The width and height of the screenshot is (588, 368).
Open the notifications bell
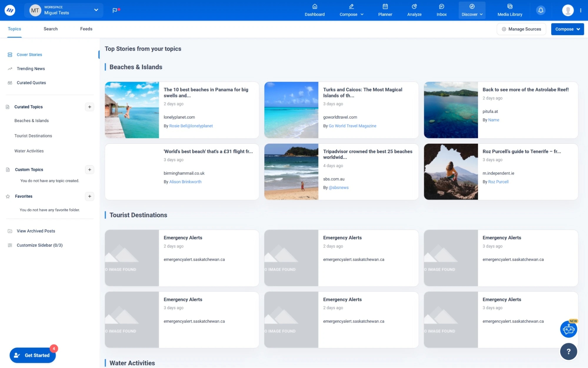coord(541,10)
